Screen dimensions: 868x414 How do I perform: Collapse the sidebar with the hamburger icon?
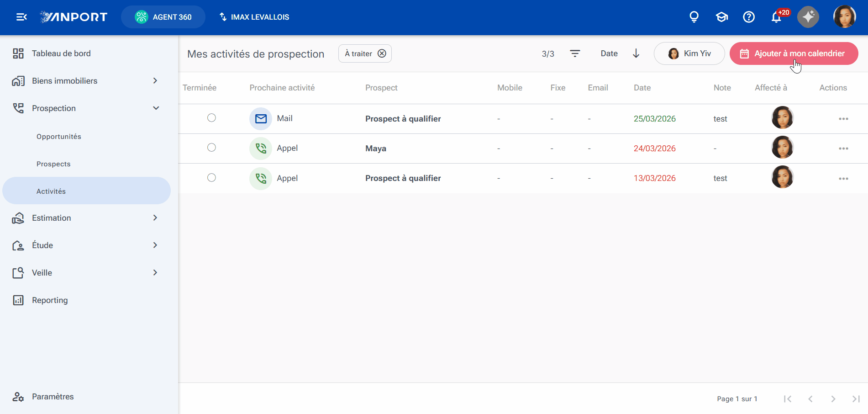click(21, 17)
